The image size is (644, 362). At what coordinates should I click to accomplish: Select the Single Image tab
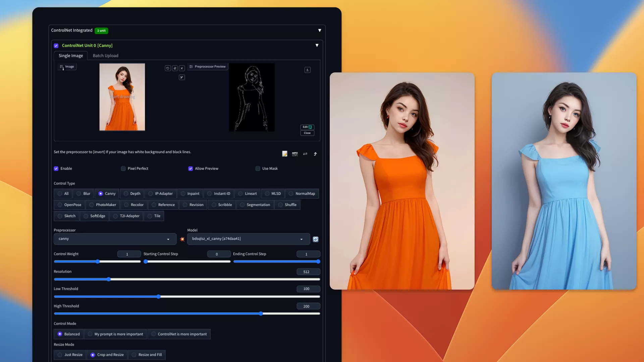(x=71, y=56)
